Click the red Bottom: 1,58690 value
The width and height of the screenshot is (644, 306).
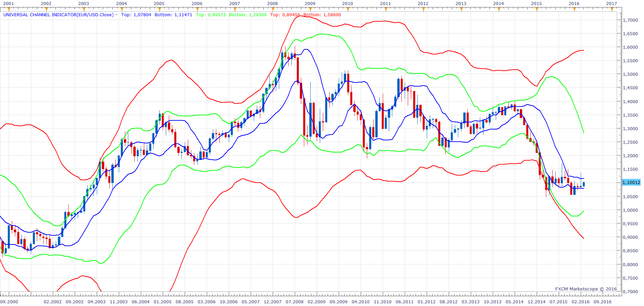(x=322, y=15)
